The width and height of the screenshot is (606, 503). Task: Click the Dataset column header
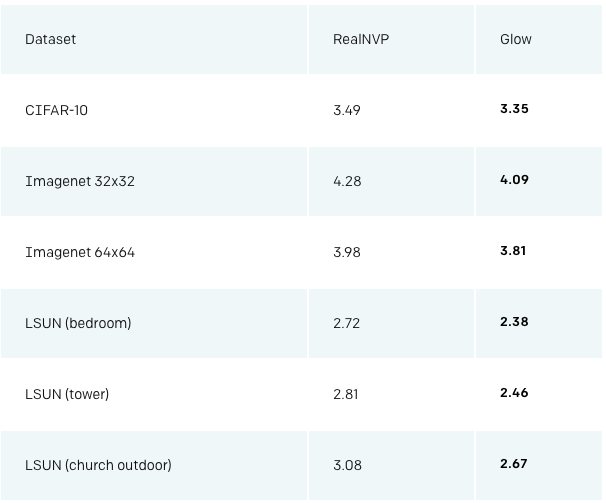[50, 39]
